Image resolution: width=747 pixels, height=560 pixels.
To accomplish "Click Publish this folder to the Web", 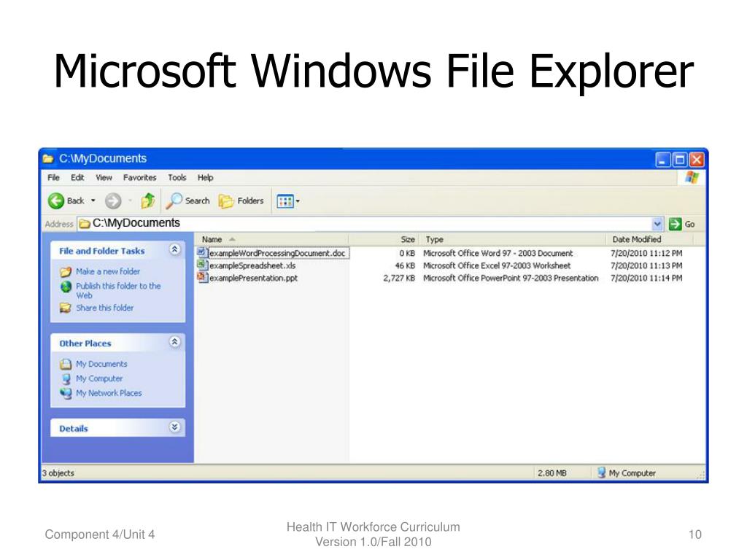I will tap(118, 290).
